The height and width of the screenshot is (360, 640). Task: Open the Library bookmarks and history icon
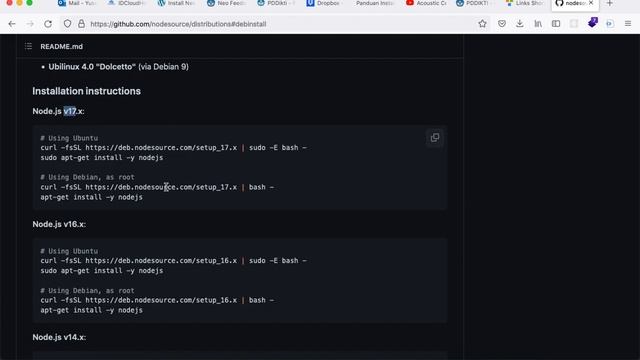tap(538, 24)
